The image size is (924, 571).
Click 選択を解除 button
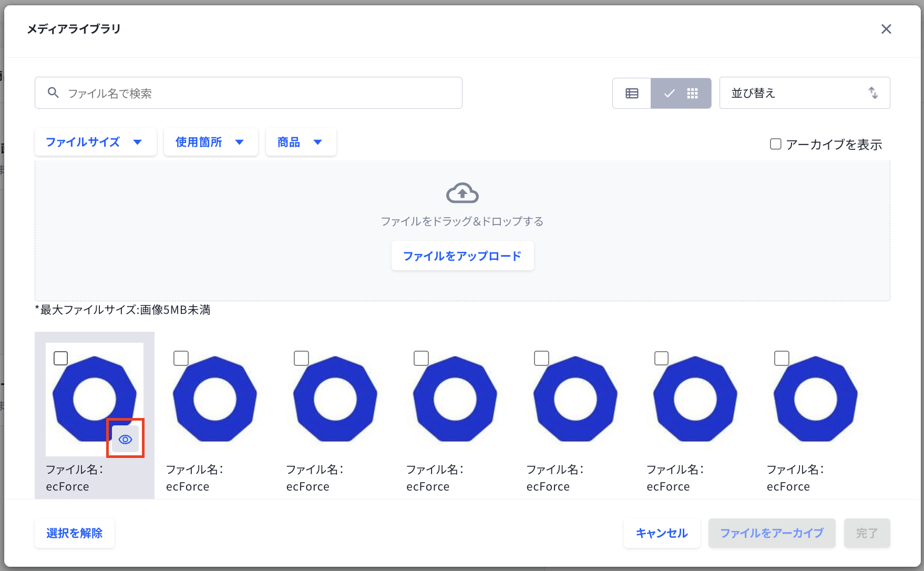[75, 533]
